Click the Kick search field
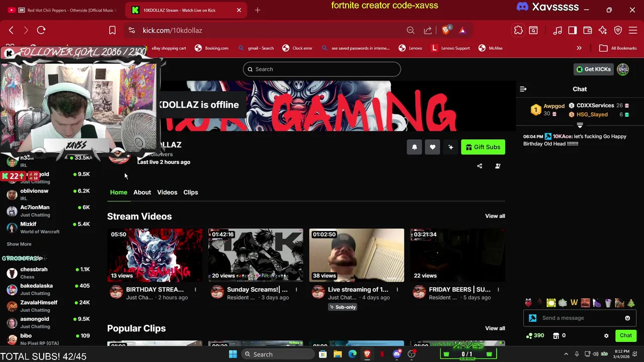Image resolution: width=644 pixels, height=362 pixels. 322,69
